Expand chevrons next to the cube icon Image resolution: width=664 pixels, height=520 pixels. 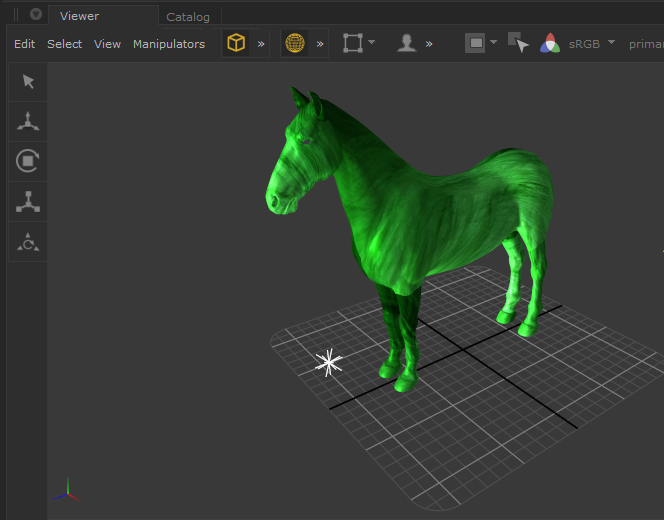click(261, 44)
